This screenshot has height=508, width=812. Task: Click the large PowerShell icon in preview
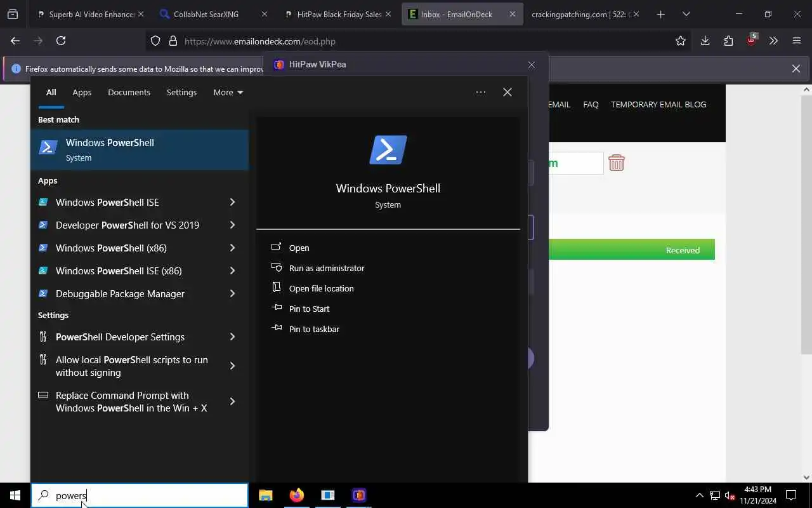[x=388, y=150]
